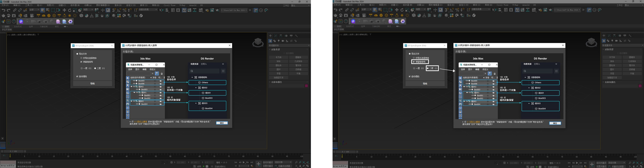
Task: Open Utilities wrench tab in the right window
Action: (630, 36)
